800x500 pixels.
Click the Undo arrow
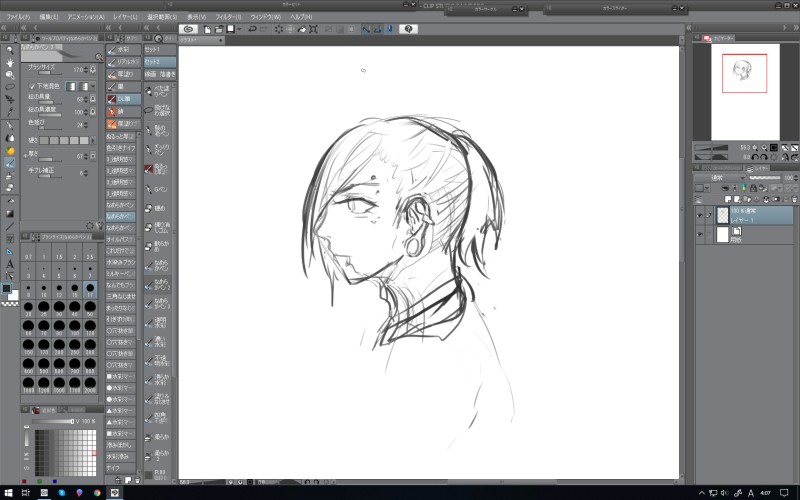pos(252,29)
